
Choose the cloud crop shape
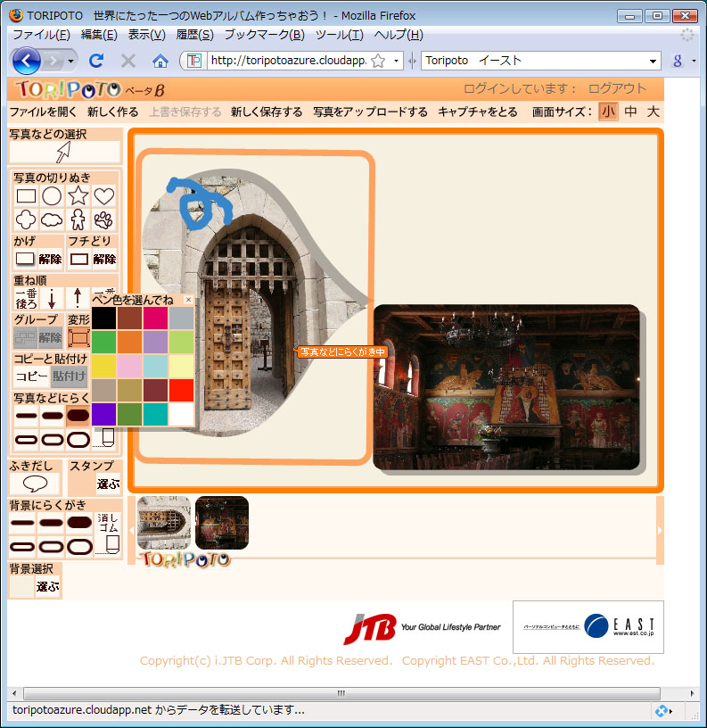click(x=52, y=219)
